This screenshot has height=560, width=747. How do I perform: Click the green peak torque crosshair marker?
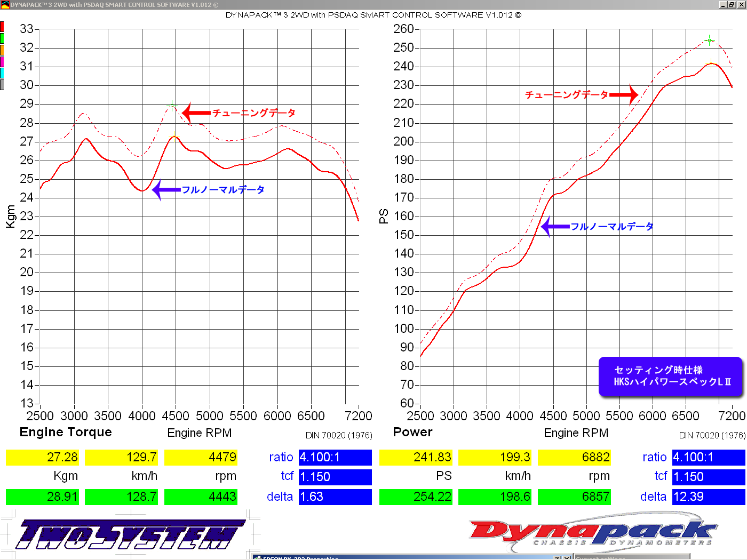pyautogui.click(x=172, y=106)
